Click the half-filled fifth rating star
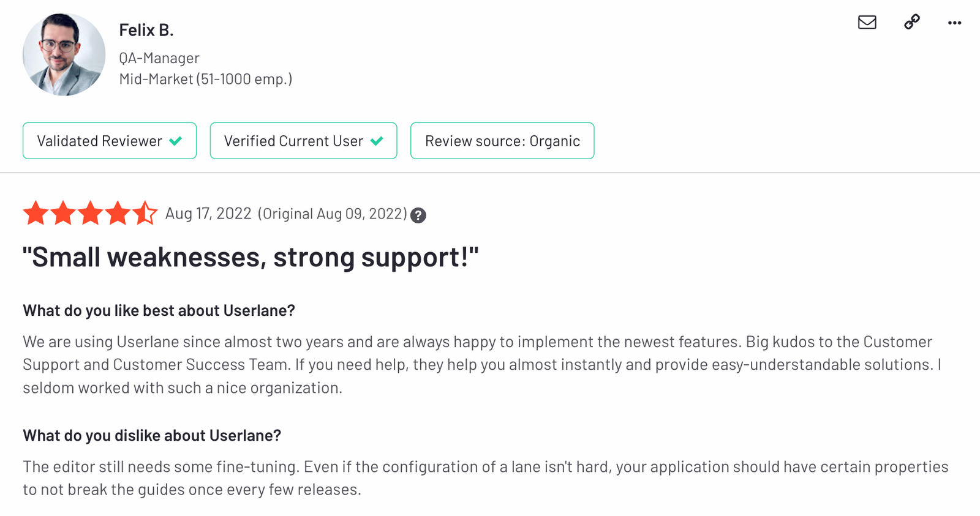980x516 pixels. (145, 213)
